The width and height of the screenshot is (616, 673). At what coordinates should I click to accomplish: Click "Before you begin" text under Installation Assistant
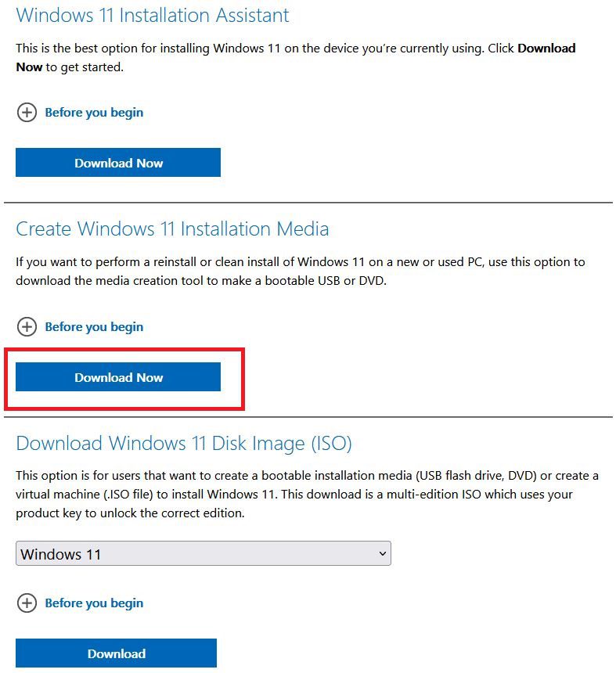(x=93, y=112)
